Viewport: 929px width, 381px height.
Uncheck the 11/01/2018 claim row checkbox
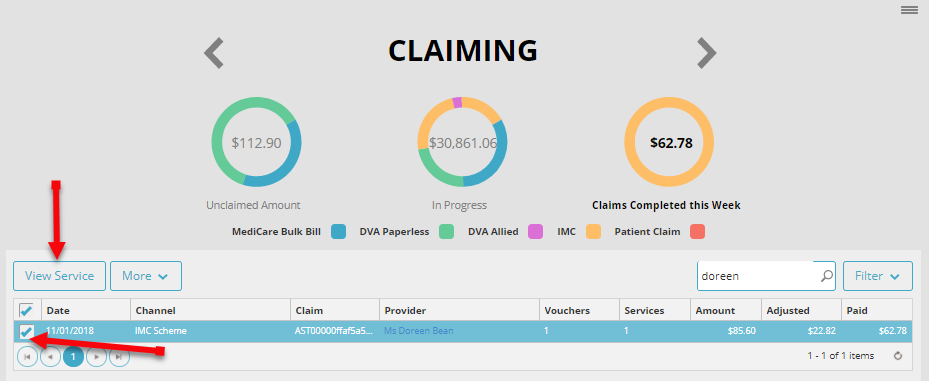pos(26,331)
